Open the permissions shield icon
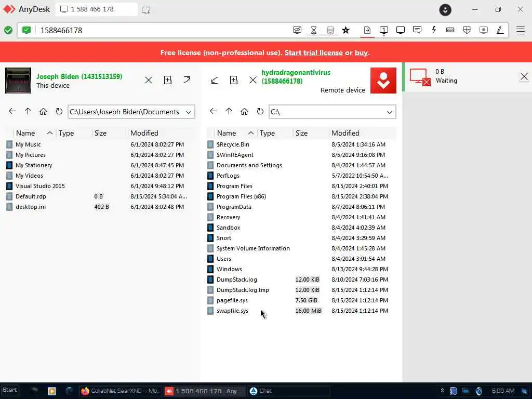Image resolution: width=532 pixels, height=399 pixels. (467, 30)
